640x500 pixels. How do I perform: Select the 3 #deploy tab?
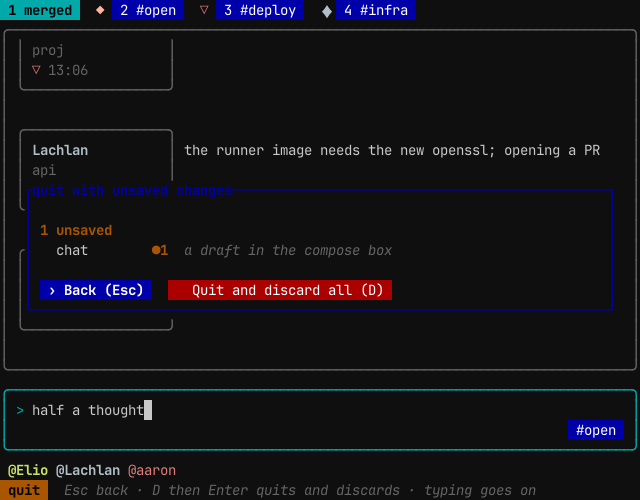coord(260,10)
